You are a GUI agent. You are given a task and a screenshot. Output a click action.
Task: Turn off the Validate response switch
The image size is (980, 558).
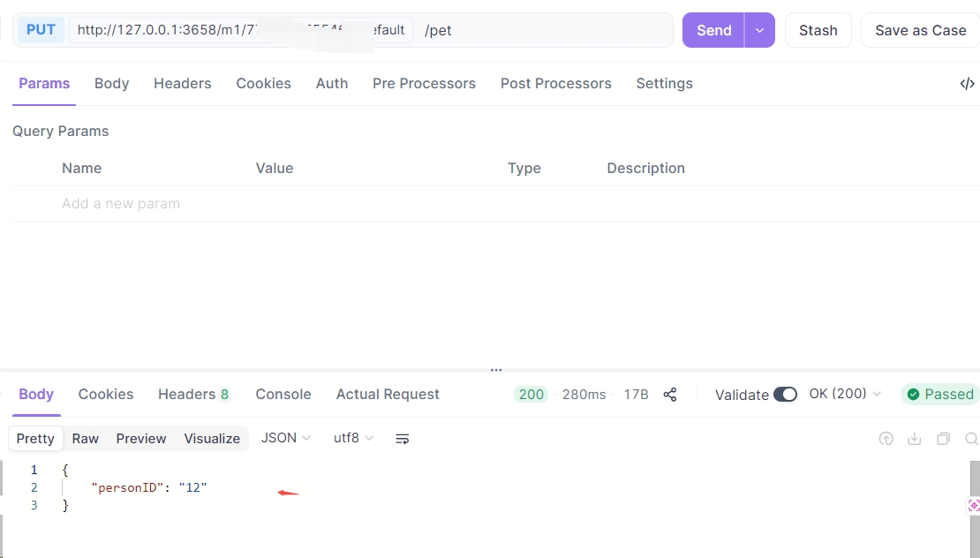pos(784,395)
